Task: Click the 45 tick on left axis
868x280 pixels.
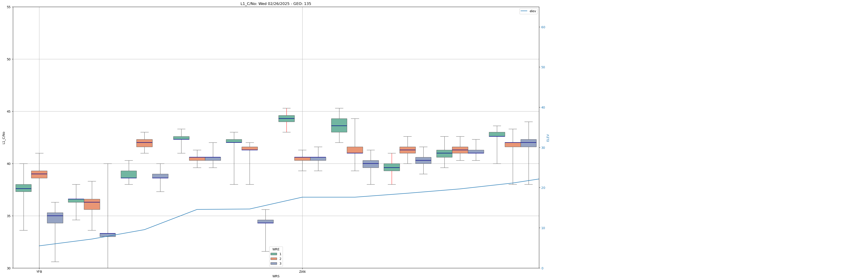Action: 8,112
